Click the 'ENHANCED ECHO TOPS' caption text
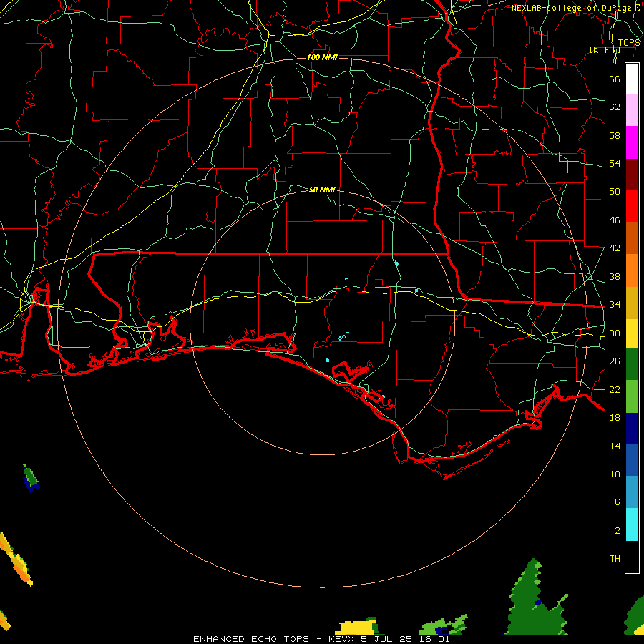 point(251,639)
